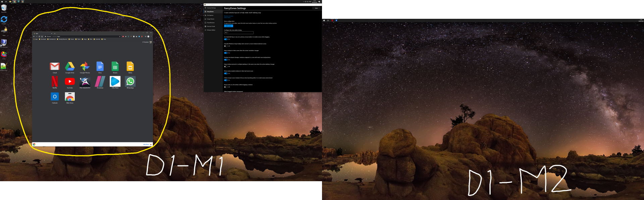Reload the Chrome apps page
Screen dimensions: 644x200
coord(39,37)
